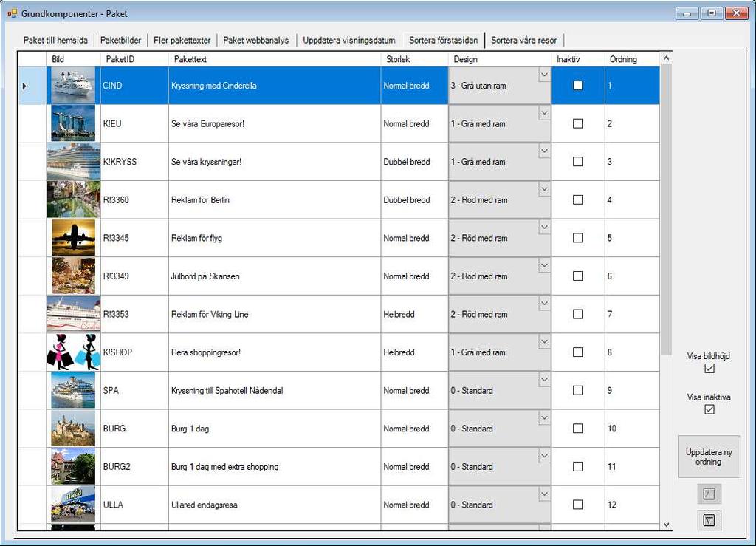756x546 pixels.
Task: Open Design dropdown for Ullared endagsresa
Action: coord(544,494)
